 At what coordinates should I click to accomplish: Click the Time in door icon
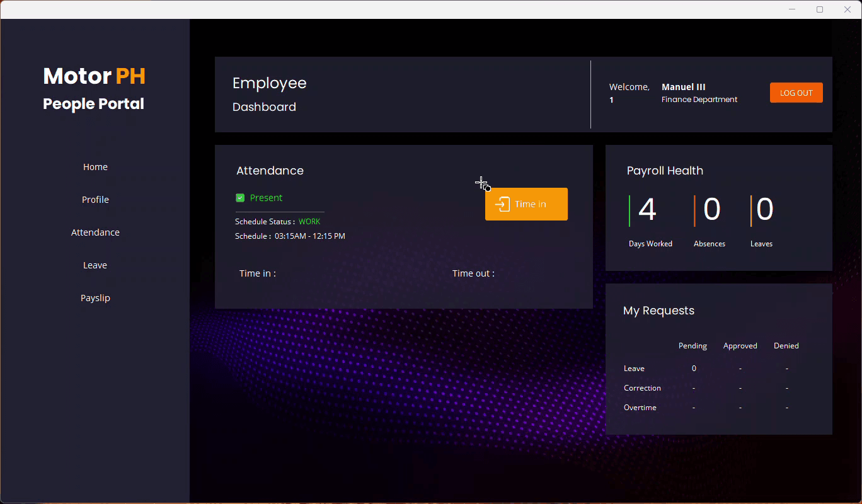click(x=503, y=204)
